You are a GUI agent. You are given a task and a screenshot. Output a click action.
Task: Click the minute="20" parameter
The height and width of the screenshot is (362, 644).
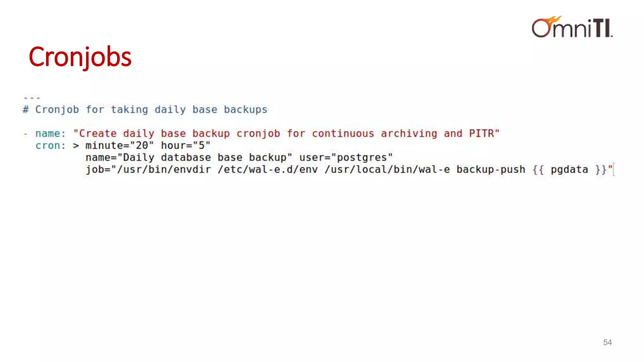coord(119,145)
